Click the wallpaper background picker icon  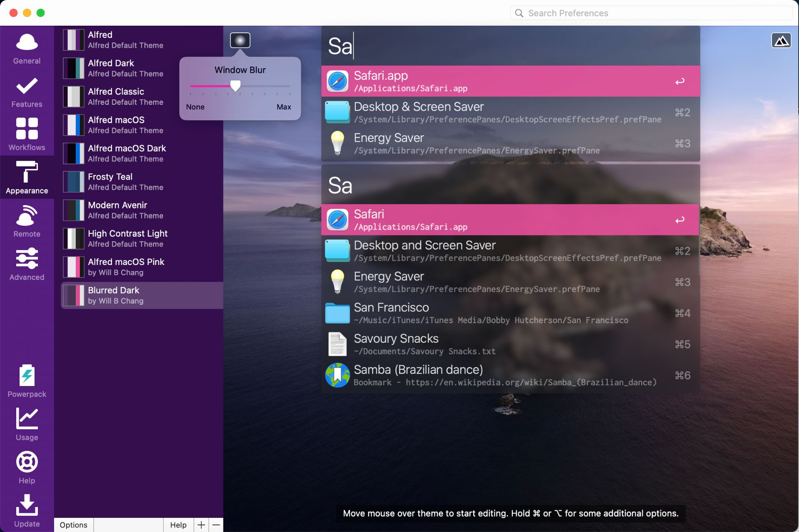click(x=781, y=40)
